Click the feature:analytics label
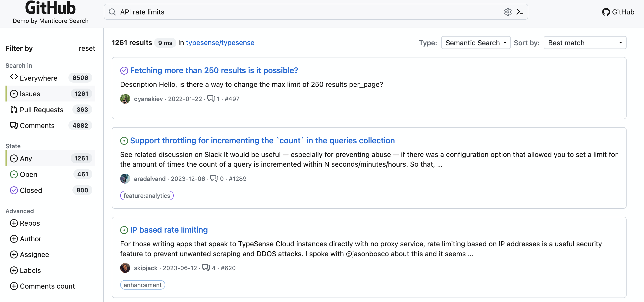The image size is (644, 302). (147, 196)
